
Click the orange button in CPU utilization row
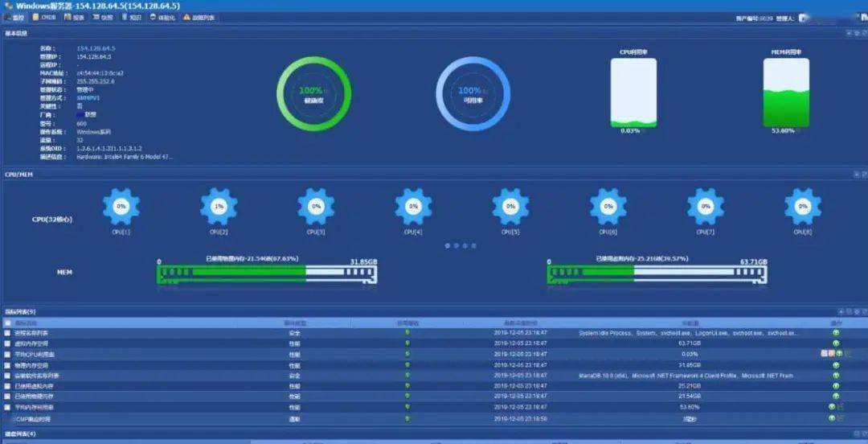point(825,353)
